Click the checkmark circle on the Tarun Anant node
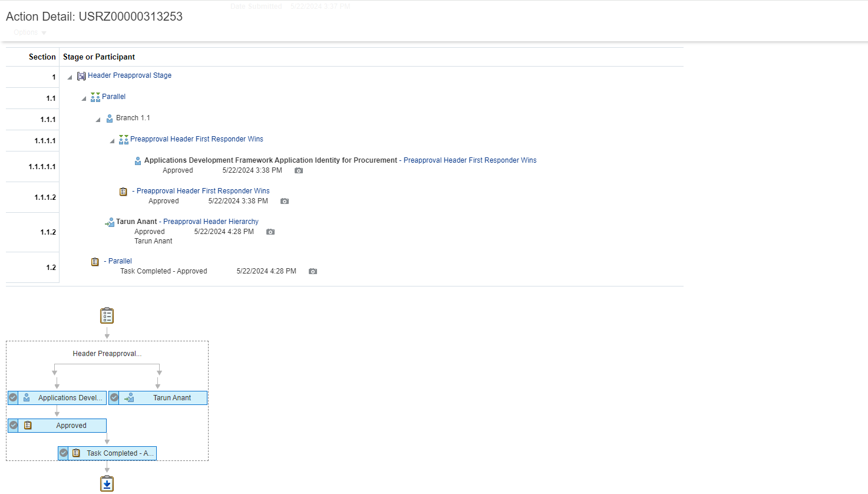The height and width of the screenshot is (494, 868). (x=114, y=397)
